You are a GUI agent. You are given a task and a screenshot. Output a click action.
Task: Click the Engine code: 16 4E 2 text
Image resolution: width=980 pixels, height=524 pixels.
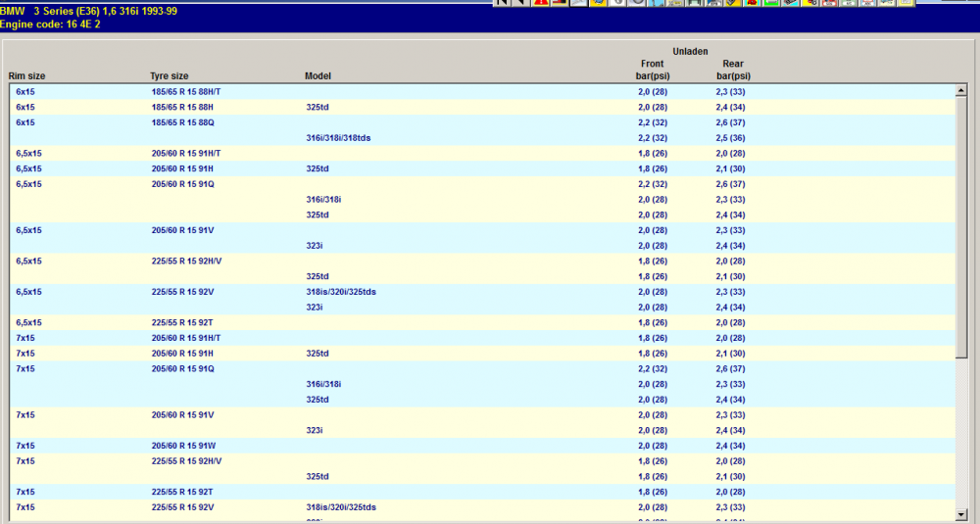[50, 24]
